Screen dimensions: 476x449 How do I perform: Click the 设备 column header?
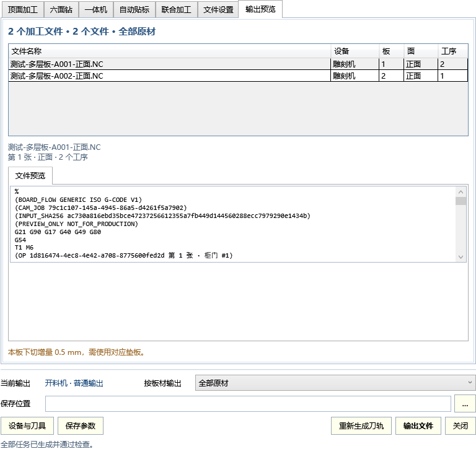355,51
